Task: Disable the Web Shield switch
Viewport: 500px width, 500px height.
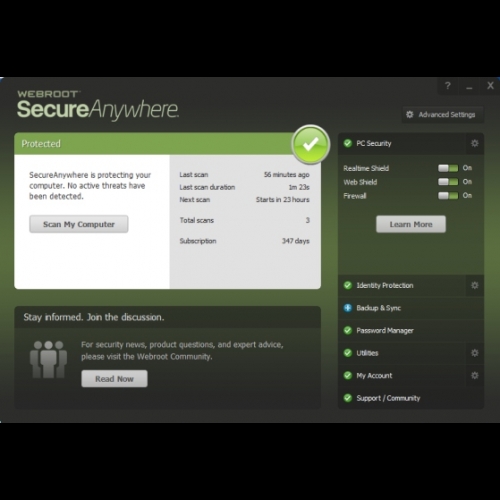Action: click(x=448, y=182)
